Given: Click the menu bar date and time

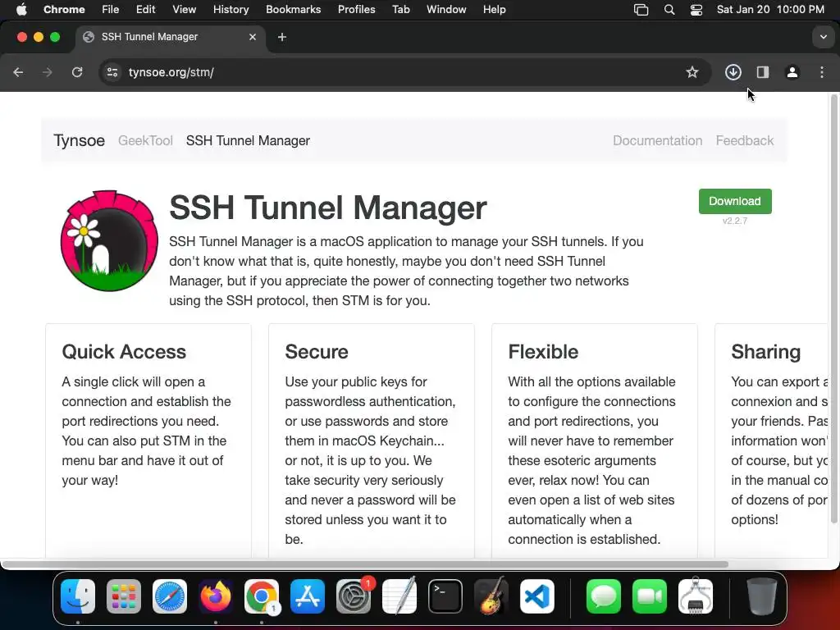Looking at the screenshot, I should tap(770, 9).
